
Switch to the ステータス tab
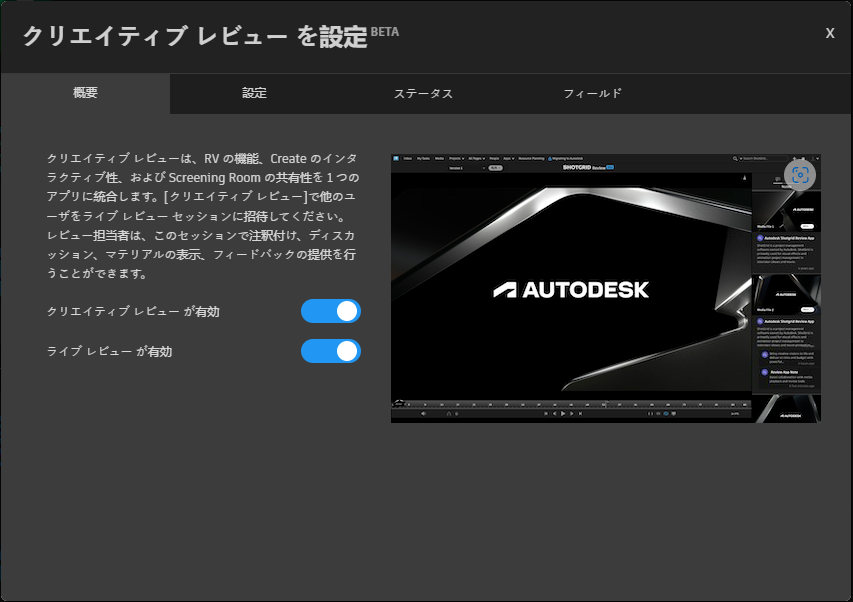pyautogui.click(x=424, y=92)
